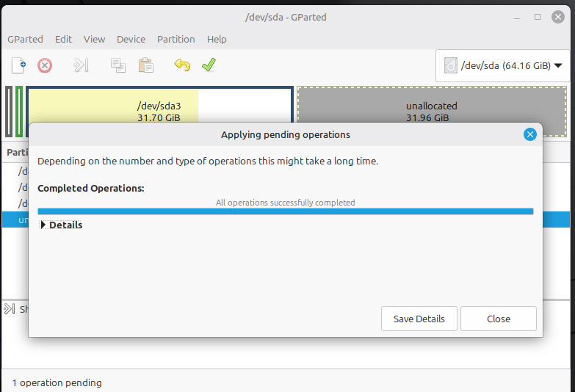This screenshot has width=575, height=392.
Task: Click the completed operations progress bar
Action: point(286,211)
